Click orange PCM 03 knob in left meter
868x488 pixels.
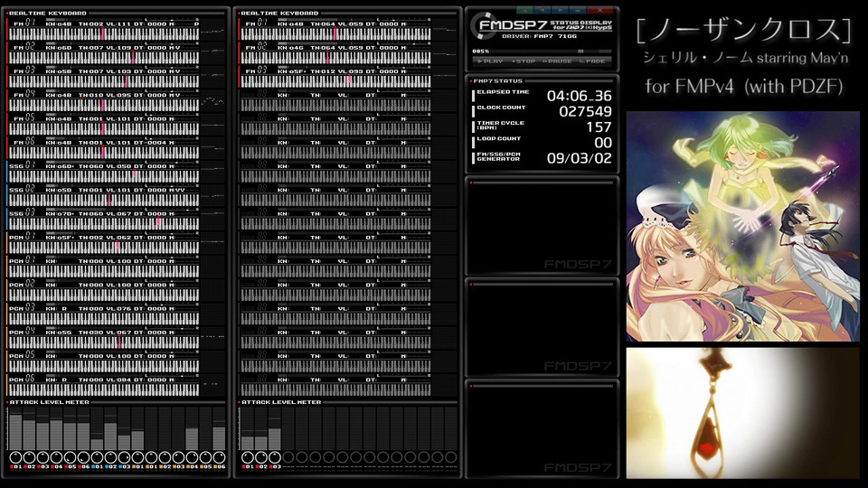(178, 457)
